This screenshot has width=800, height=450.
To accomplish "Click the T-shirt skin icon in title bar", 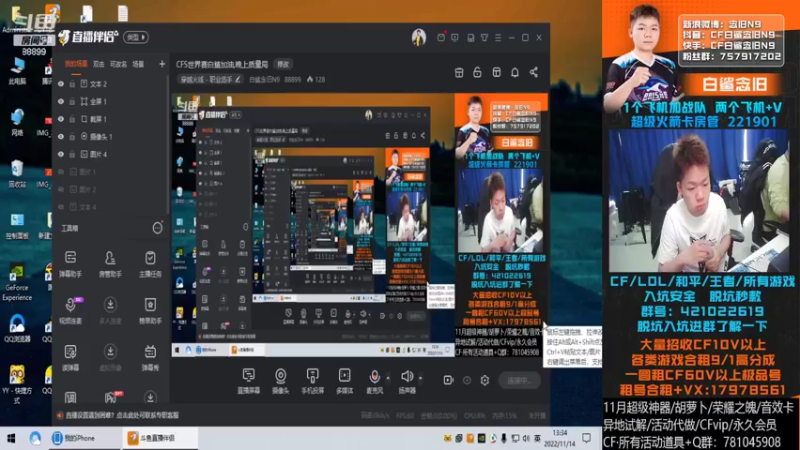I will click(x=484, y=38).
